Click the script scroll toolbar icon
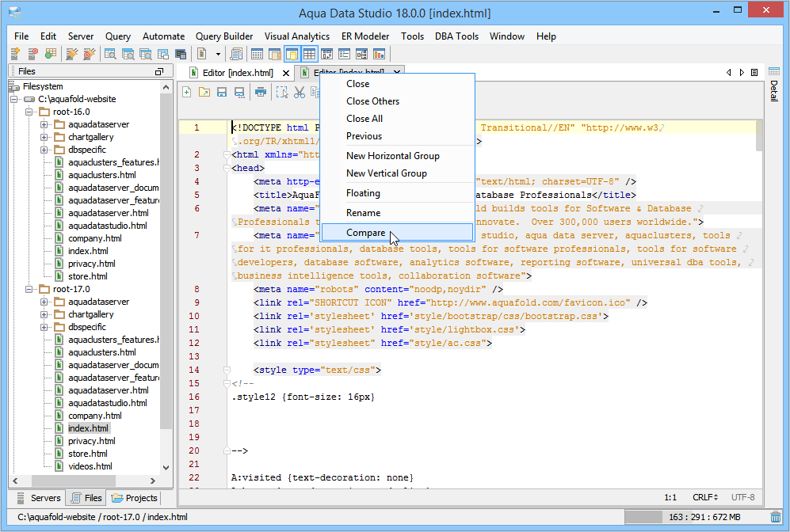The image size is (790, 532). pyautogui.click(x=235, y=54)
